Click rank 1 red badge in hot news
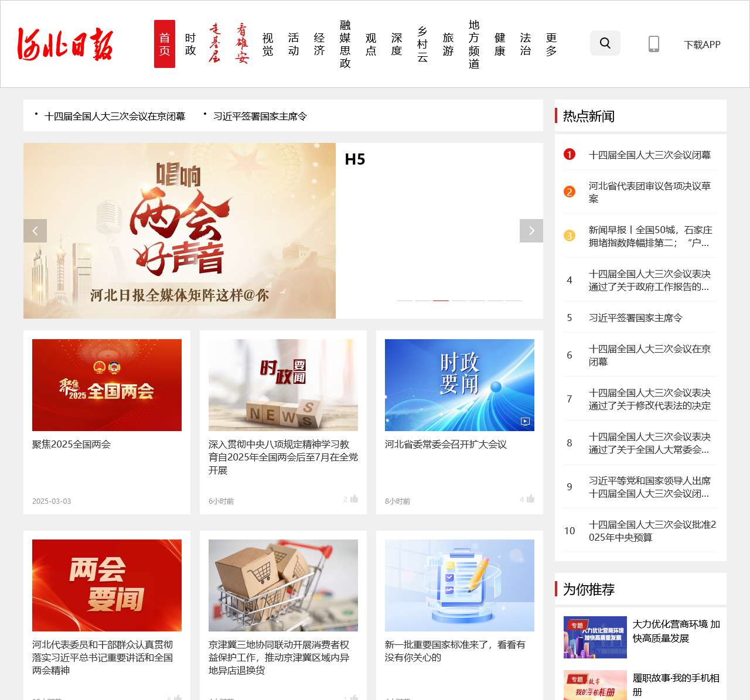Screen dimensions: 750x700 click(x=570, y=154)
